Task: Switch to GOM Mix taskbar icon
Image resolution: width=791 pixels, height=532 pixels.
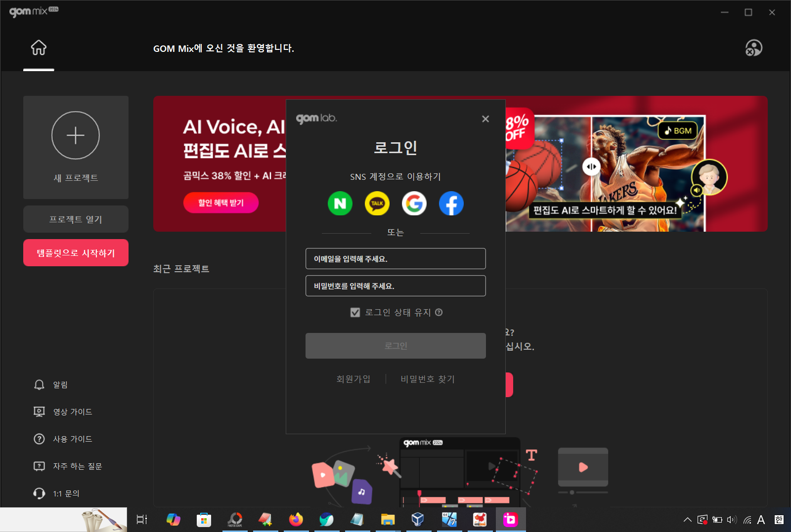Action: 510,520
